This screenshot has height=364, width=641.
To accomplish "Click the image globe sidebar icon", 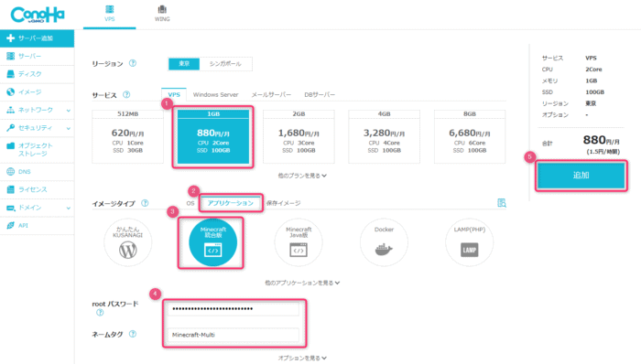I will [x=11, y=91].
